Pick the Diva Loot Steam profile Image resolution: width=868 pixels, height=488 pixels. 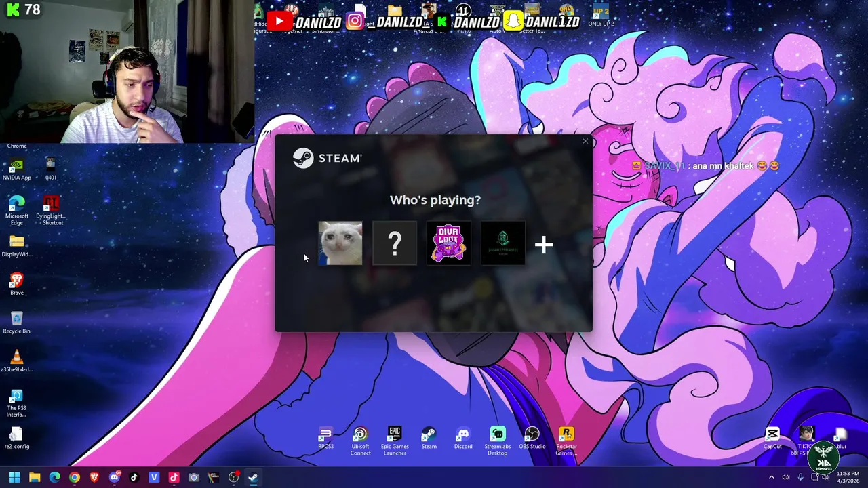(449, 243)
